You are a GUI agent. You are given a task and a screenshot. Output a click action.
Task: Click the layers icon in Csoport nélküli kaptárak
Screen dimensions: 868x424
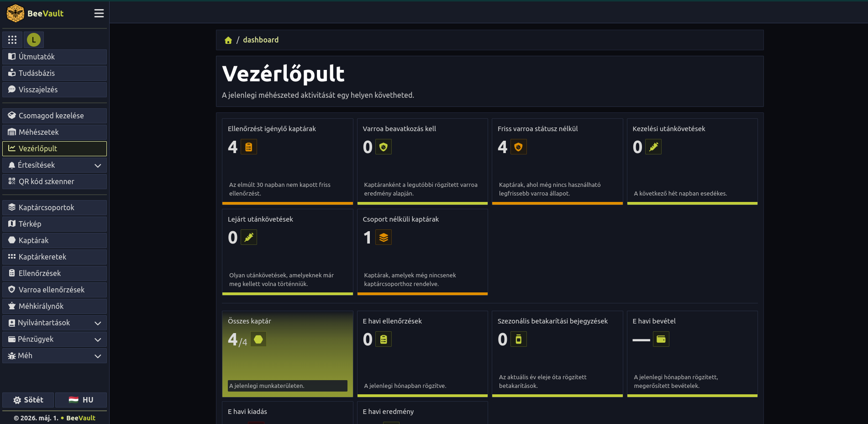coord(384,237)
